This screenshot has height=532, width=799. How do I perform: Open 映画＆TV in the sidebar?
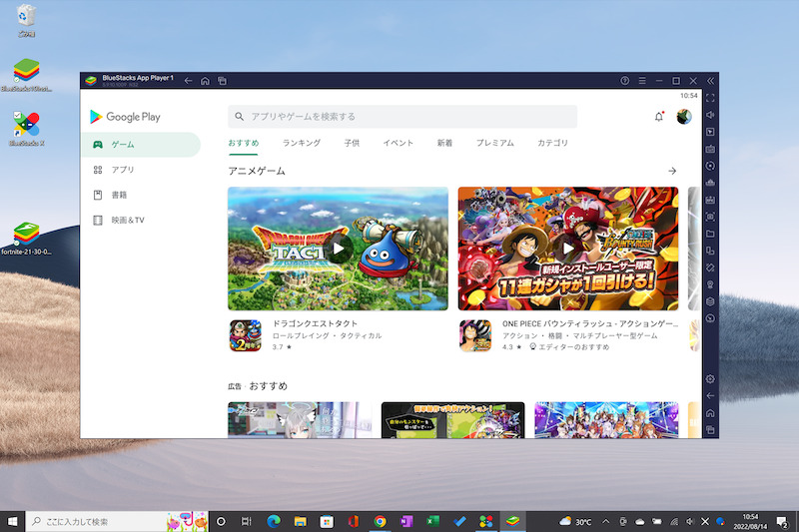(x=128, y=220)
